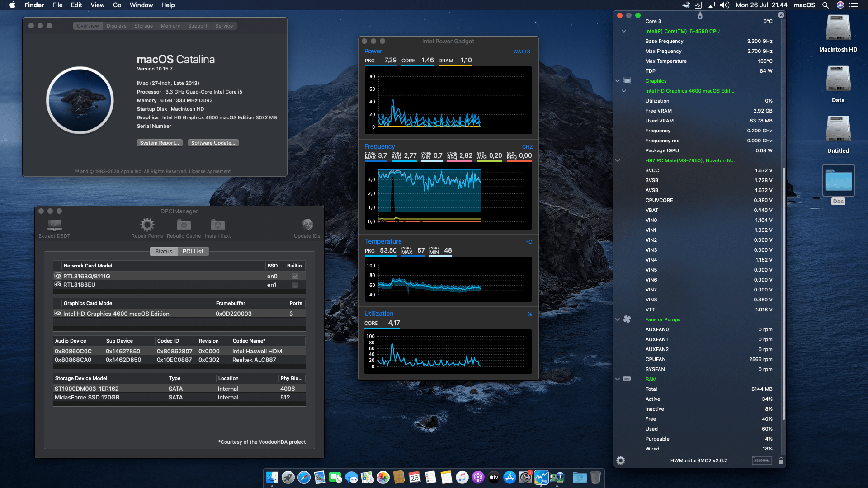Screen dimensions: 868x488
Task: Click the fan icon beside Fans or Pumps
Action: click(x=627, y=319)
